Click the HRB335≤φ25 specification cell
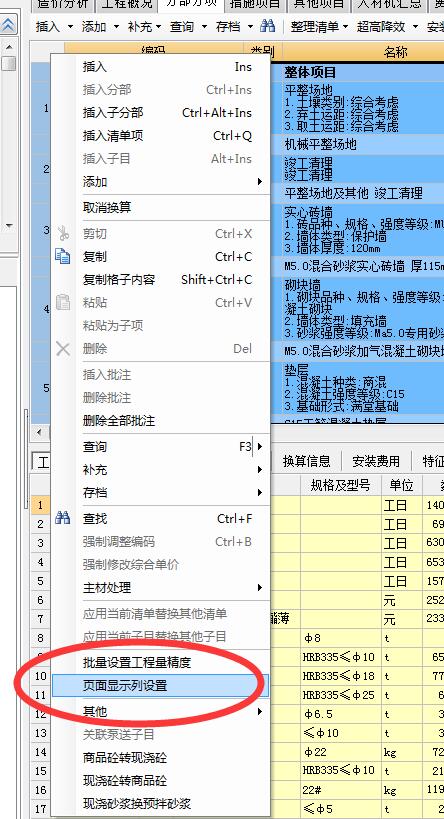 tap(341, 695)
